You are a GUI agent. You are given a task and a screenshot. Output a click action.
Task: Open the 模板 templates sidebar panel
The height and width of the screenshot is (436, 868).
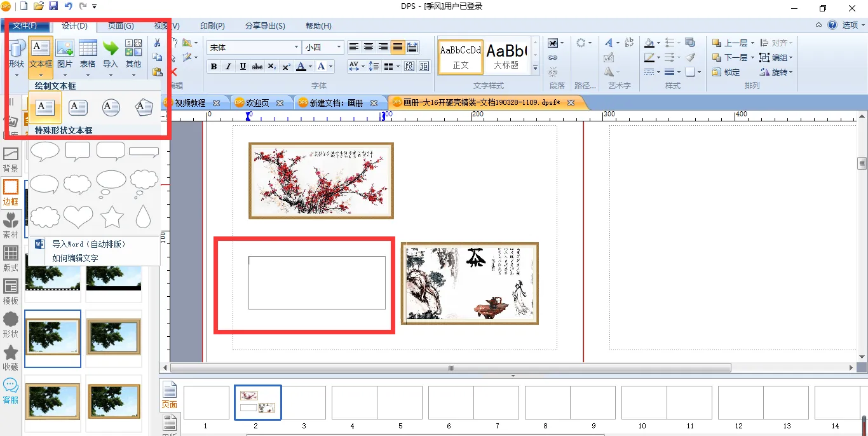tap(11, 292)
